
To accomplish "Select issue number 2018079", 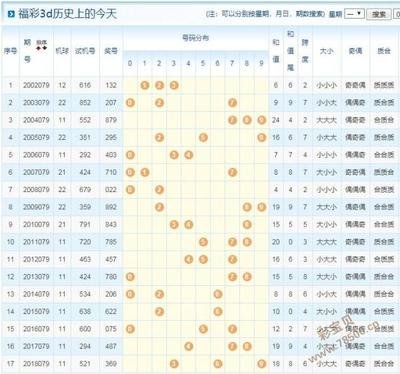I will [x=36, y=364].
